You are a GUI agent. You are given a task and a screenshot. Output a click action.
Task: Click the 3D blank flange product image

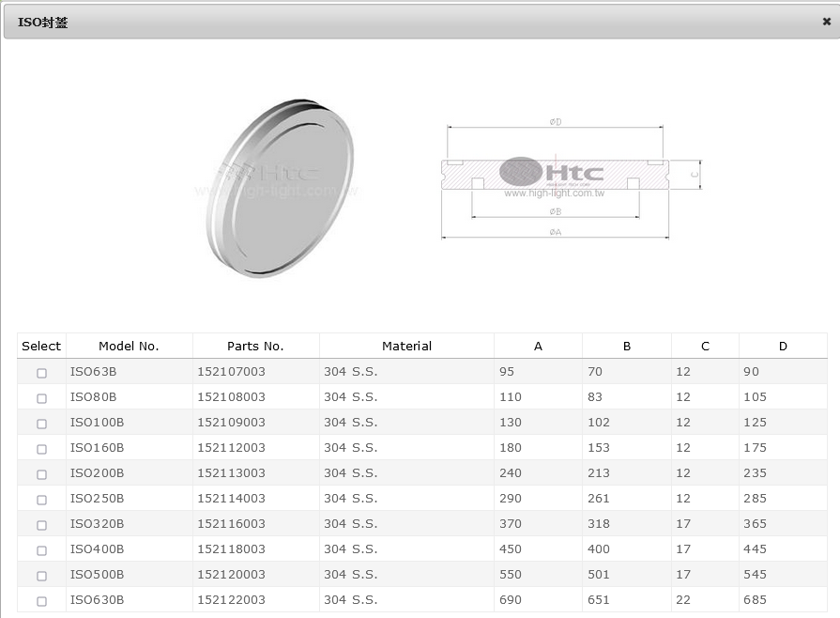tap(281, 186)
